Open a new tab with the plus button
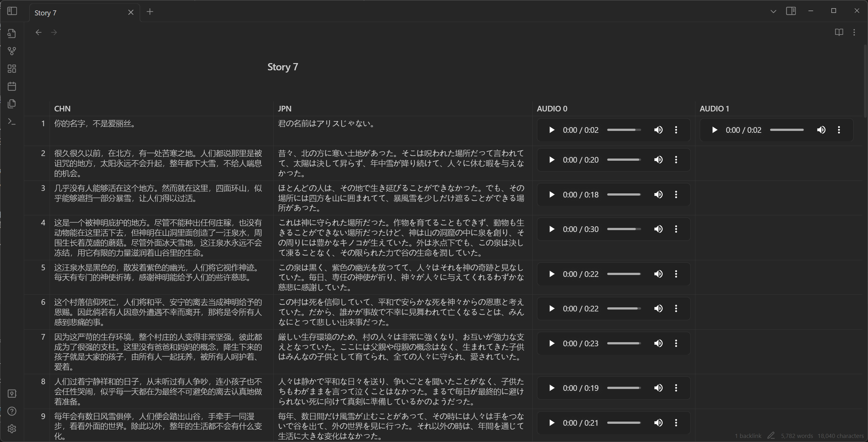 pos(150,12)
